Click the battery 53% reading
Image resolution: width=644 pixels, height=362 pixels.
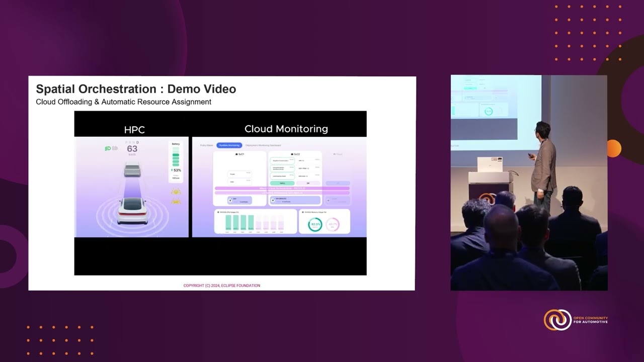(x=176, y=170)
